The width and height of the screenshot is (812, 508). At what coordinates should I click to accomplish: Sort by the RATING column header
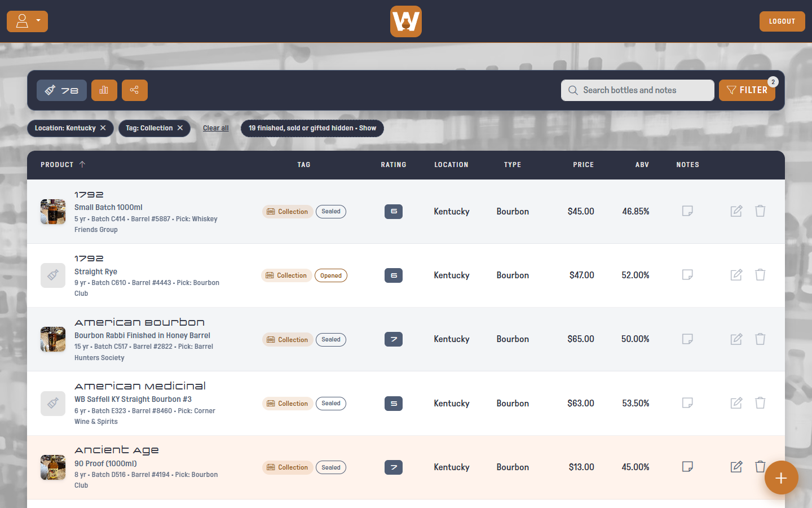[x=394, y=165]
